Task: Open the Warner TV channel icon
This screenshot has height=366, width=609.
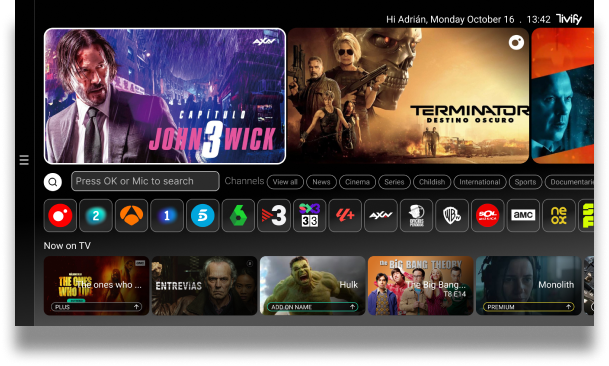Action: point(452,216)
